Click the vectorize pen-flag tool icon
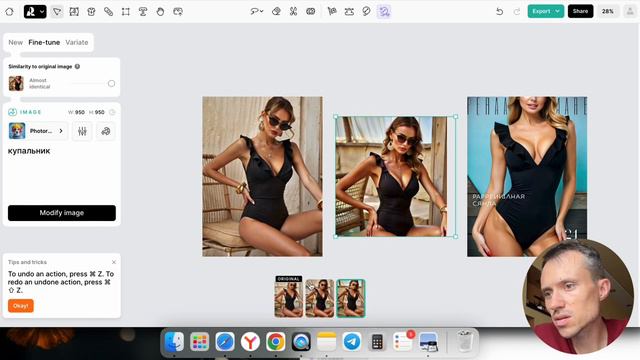The width and height of the screenshot is (640, 360). 332,11
